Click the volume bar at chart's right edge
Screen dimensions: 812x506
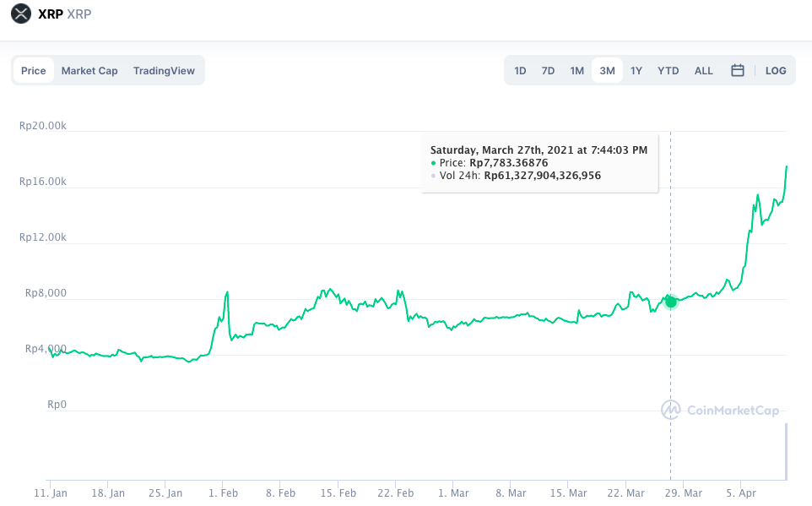pos(787,450)
